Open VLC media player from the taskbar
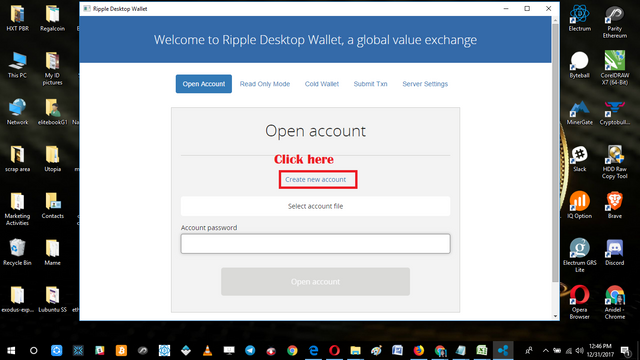Image resolution: width=640 pixels, height=360 pixels. click(207, 350)
